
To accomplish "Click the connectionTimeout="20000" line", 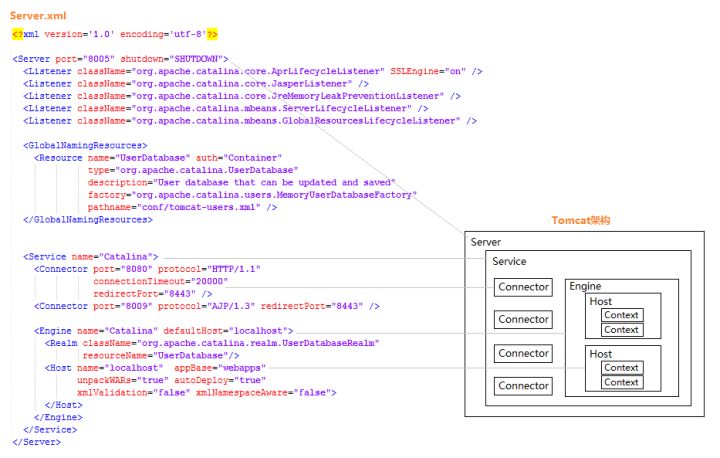I will [160, 282].
